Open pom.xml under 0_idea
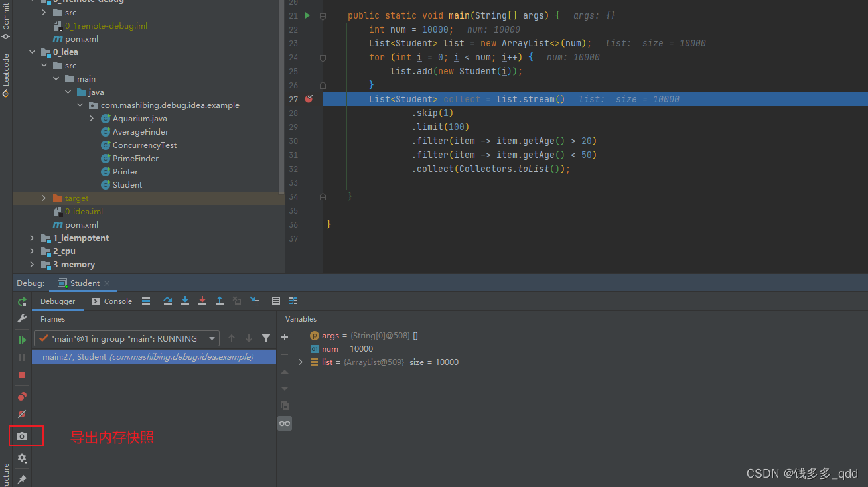 (76, 225)
